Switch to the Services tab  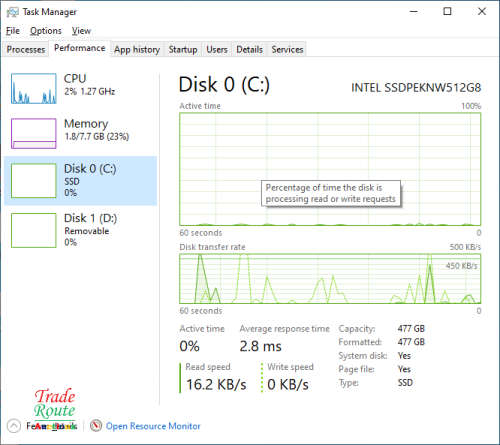pyautogui.click(x=287, y=49)
